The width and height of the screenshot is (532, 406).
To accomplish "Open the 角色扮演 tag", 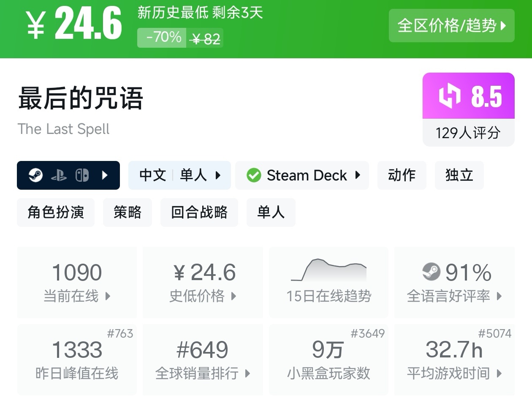I will tap(56, 212).
